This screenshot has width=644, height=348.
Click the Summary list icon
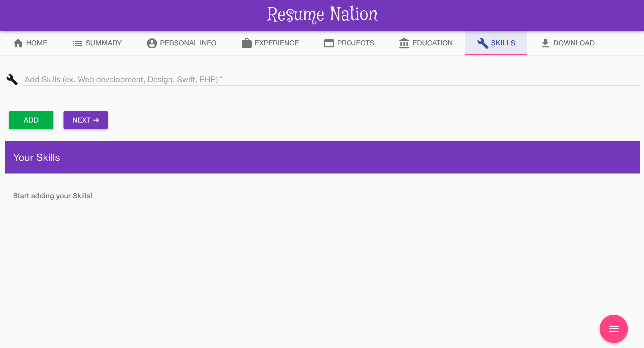point(77,43)
